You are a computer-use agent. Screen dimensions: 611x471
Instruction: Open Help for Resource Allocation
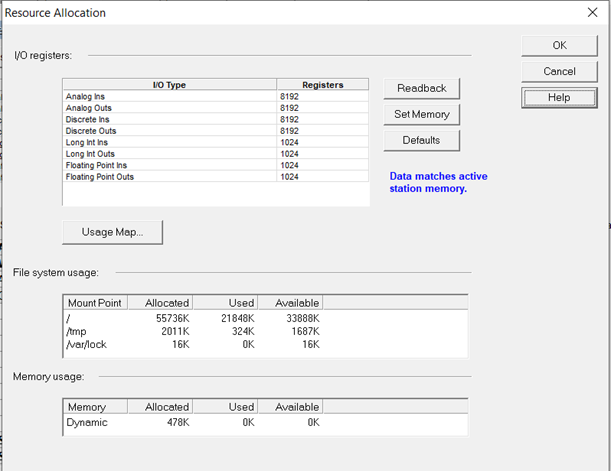[x=559, y=97]
